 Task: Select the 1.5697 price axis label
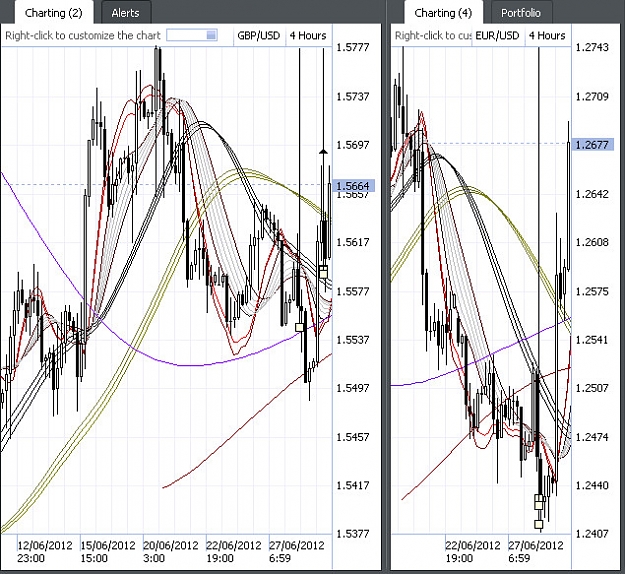[x=353, y=145]
